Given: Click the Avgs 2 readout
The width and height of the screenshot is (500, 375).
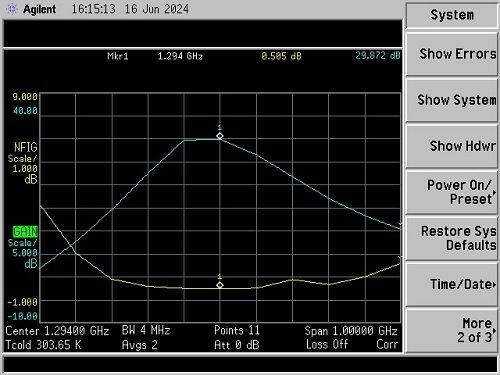Looking at the screenshot, I should [x=139, y=345].
